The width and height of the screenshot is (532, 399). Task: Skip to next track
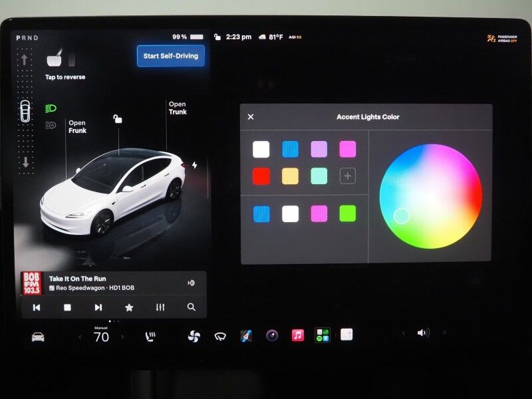(x=98, y=307)
